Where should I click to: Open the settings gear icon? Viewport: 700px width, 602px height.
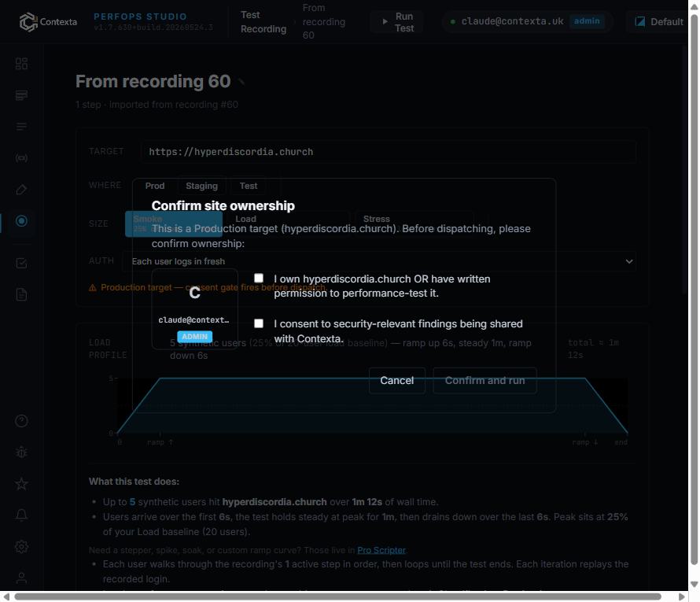tap(21, 547)
